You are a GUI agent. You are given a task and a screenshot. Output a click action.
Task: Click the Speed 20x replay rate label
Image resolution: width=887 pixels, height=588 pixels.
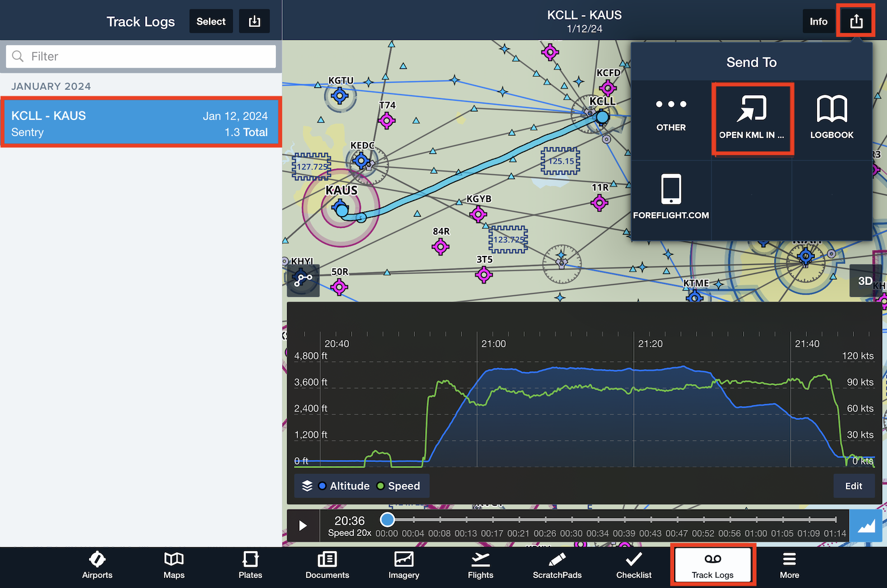(349, 533)
